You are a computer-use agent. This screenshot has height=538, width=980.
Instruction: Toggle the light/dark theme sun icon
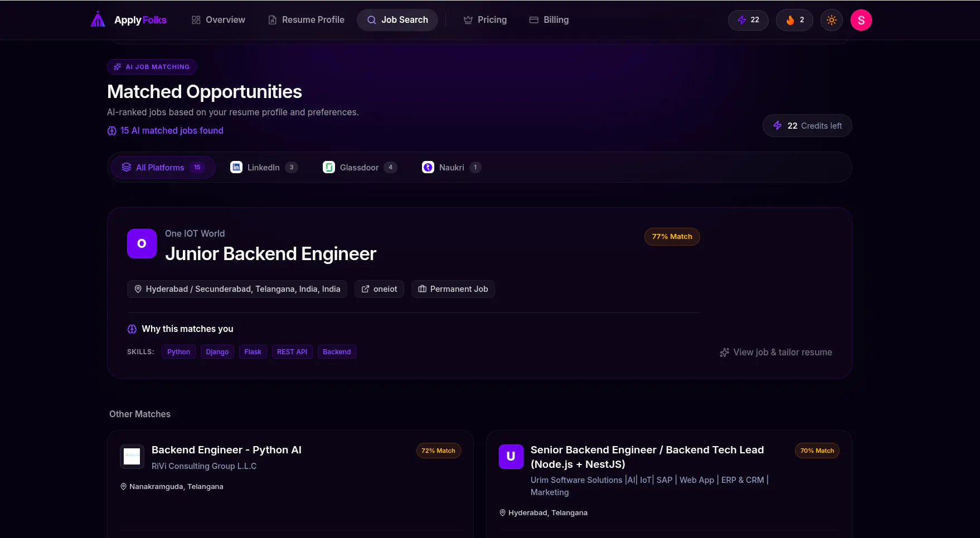coord(831,20)
